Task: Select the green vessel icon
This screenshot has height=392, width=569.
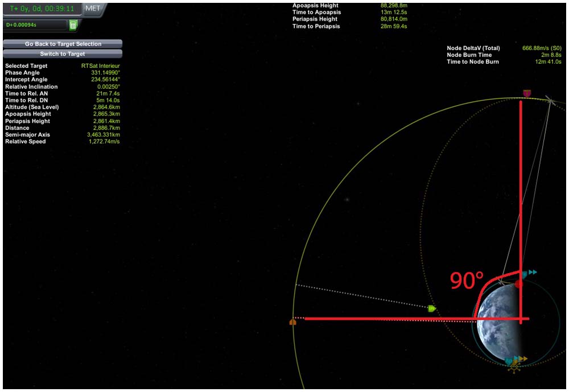Action: (431, 308)
